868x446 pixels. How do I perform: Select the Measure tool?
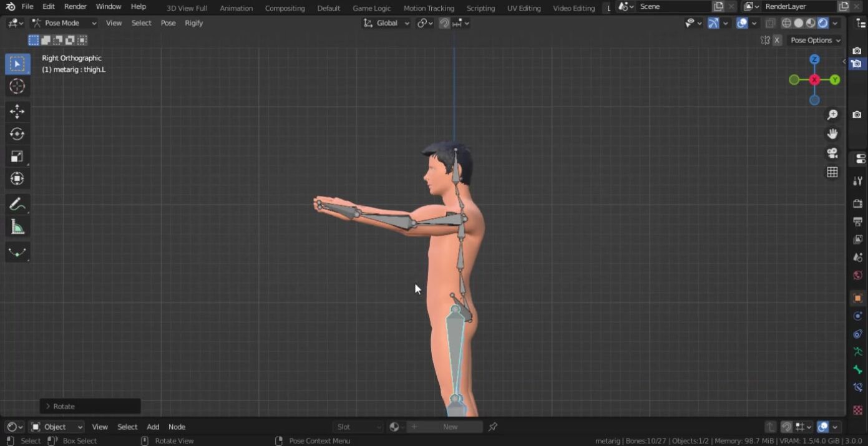click(x=17, y=228)
